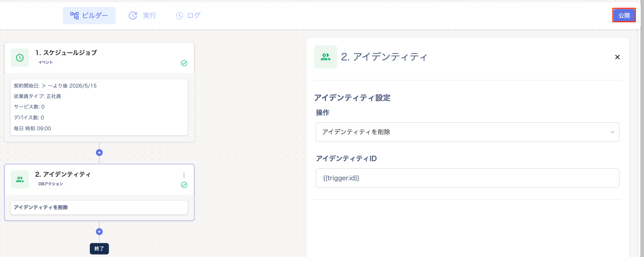Click the 毎日 時刻 09:00 line
644x257 pixels.
[33, 128]
